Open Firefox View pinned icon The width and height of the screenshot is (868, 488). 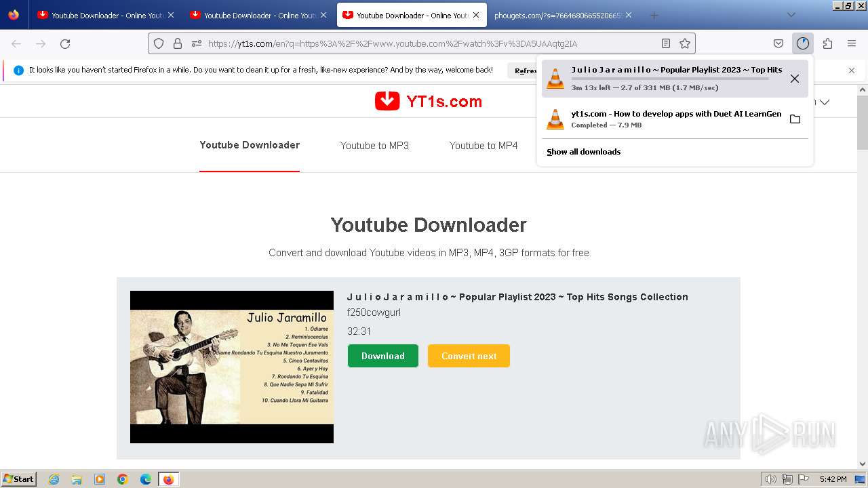point(14,15)
